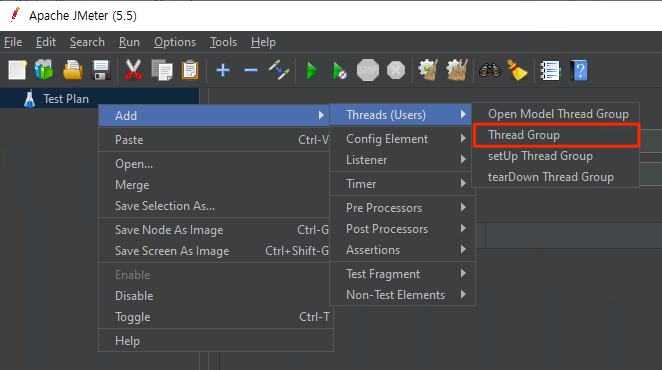The height and width of the screenshot is (370, 662).
Task: Click the Stop sign icon
Action: 368,70
